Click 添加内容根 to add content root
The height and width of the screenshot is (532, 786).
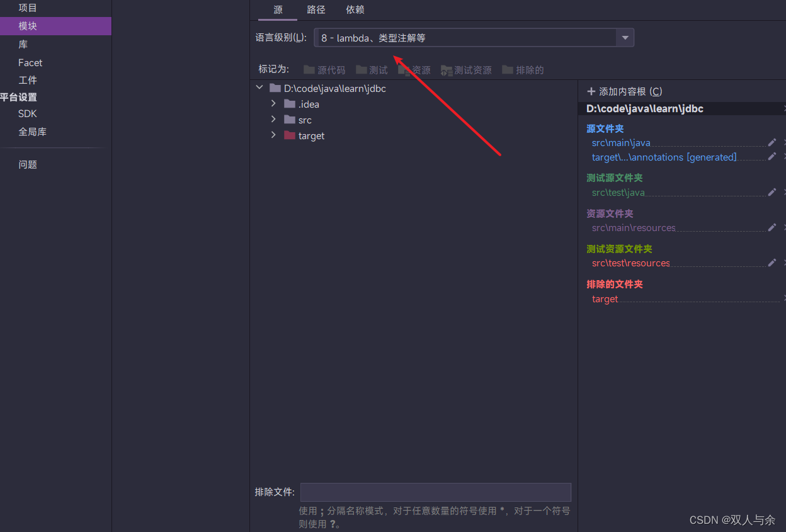pos(624,91)
